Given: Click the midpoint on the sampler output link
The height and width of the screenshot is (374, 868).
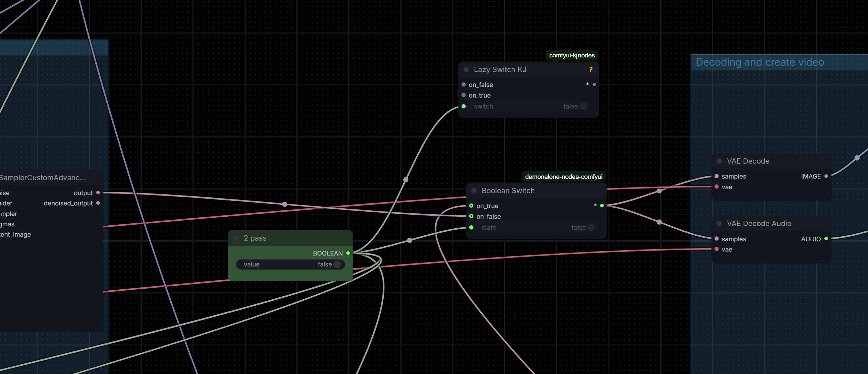Looking at the screenshot, I should coord(285,204).
